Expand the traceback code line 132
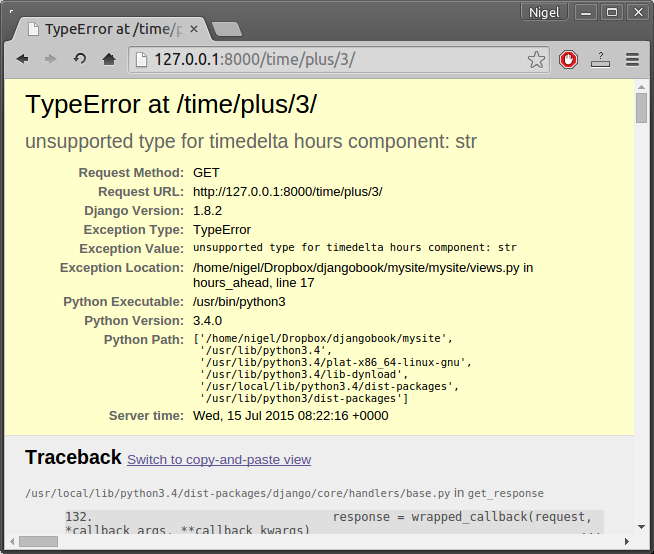The image size is (654, 554). 334,522
